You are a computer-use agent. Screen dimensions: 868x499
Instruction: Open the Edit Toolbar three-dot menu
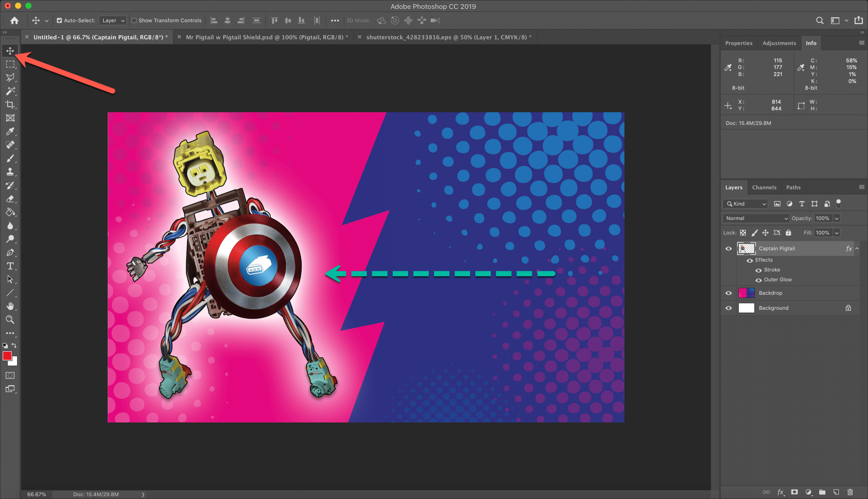tap(10, 333)
